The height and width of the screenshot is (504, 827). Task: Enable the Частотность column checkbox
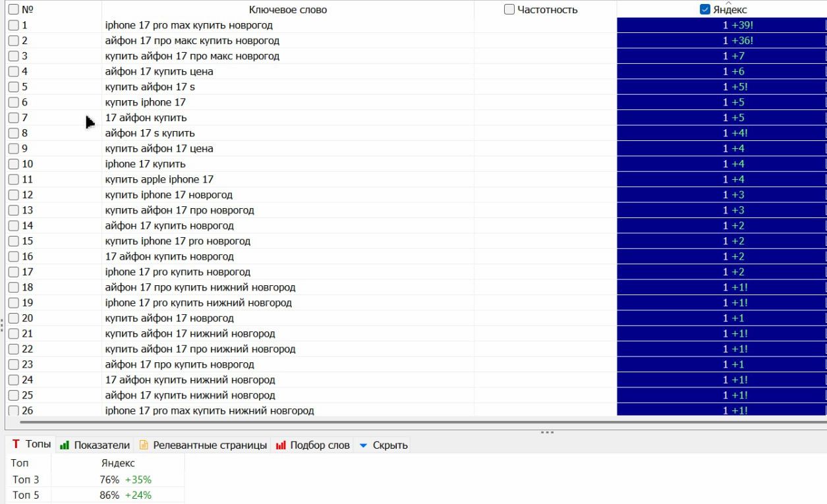[x=509, y=9]
